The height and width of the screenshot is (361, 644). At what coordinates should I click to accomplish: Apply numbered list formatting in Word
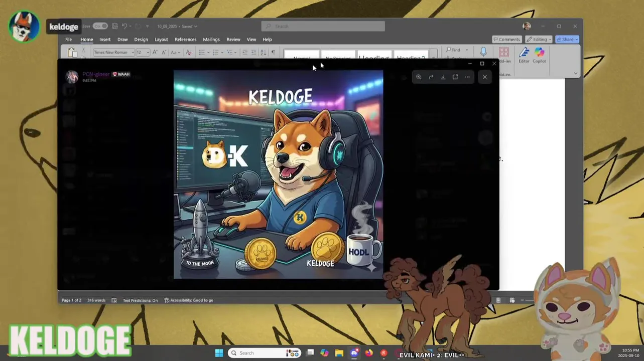215,52
